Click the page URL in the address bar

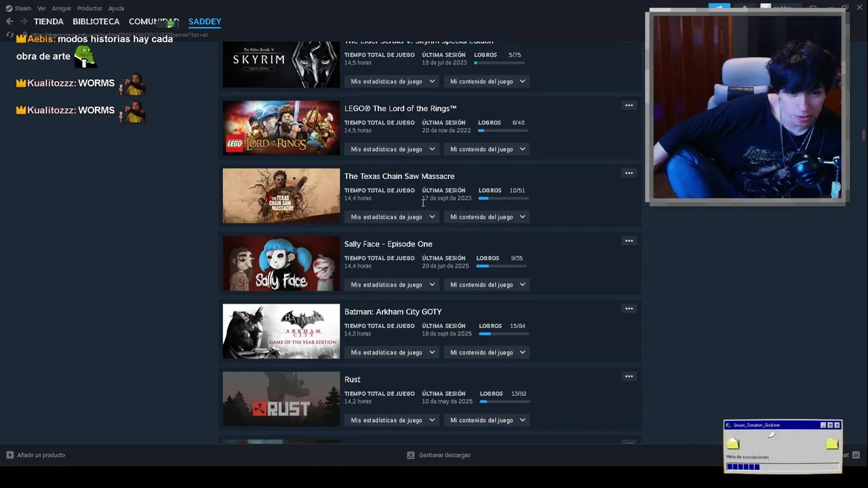click(119, 35)
